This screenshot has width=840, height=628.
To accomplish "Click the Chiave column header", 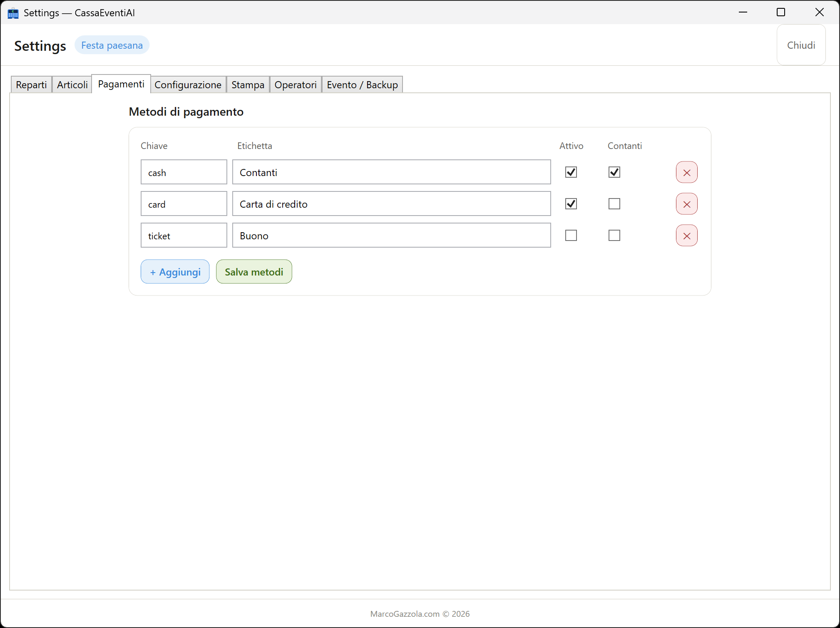I will [x=154, y=146].
